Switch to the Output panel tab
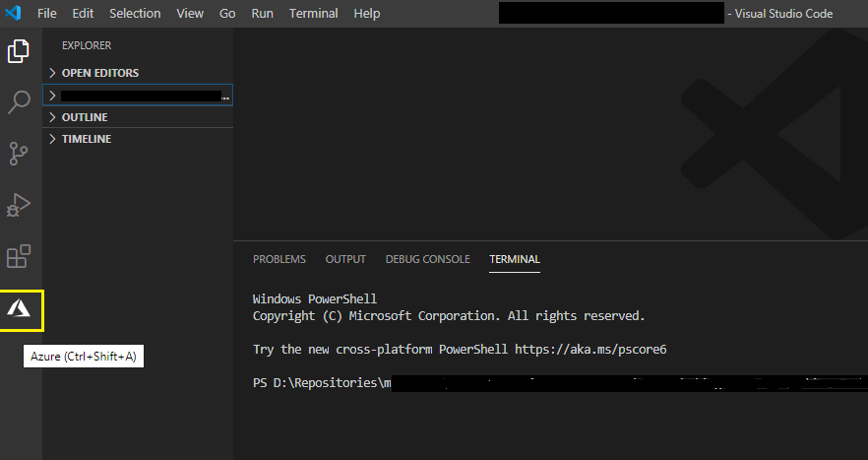 [x=345, y=259]
